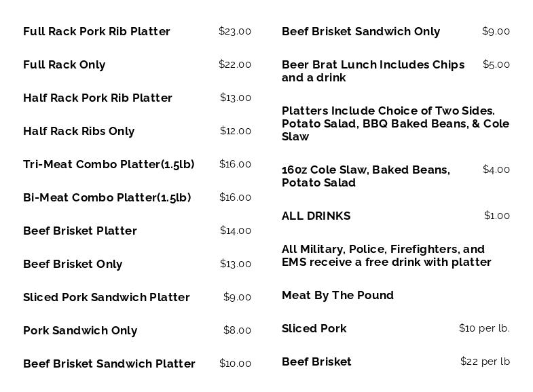Select the Tri-Meat Combo Platter entry

109,165
